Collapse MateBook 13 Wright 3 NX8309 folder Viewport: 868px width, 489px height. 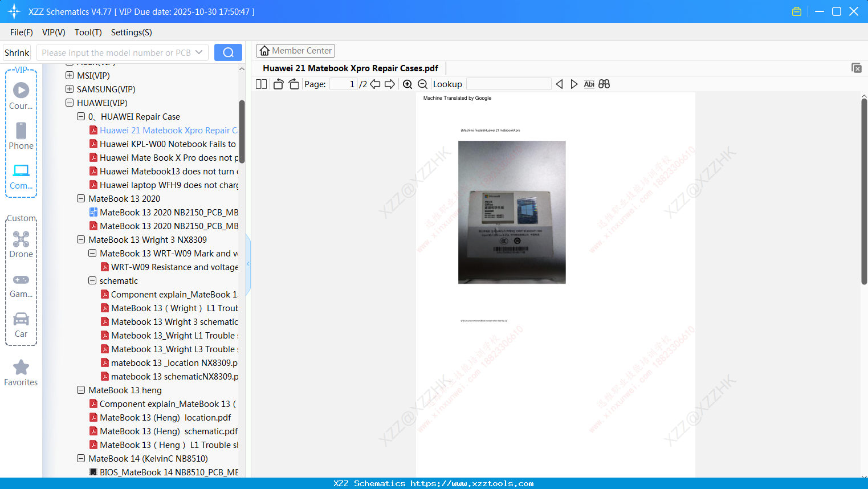coord(81,240)
